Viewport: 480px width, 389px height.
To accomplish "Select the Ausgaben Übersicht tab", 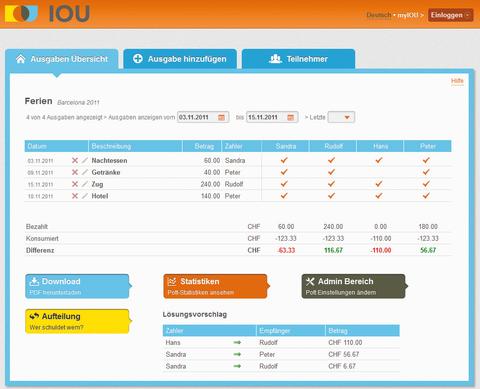I will click(x=62, y=59).
